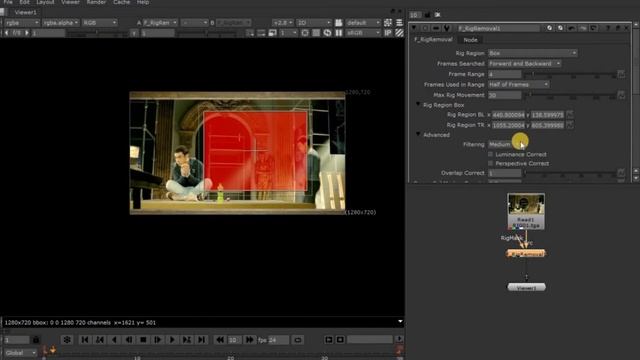
Task: Click the guides overlay icon
Action: 388,22
